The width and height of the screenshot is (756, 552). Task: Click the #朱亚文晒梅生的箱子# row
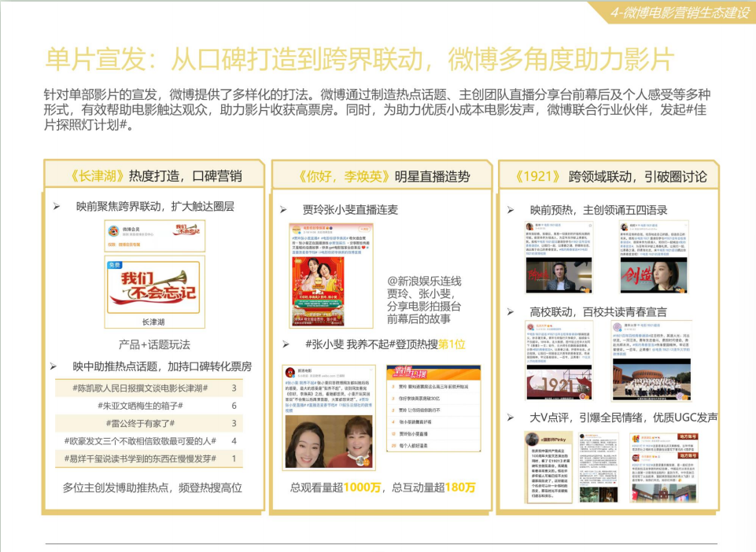[x=149, y=406]
